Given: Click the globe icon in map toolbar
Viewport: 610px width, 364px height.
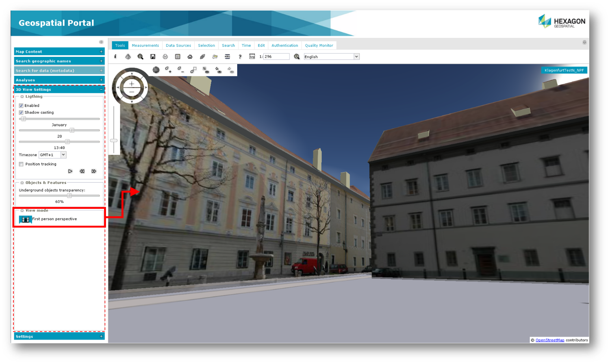Looking at the screenshot, I should 156,70.
